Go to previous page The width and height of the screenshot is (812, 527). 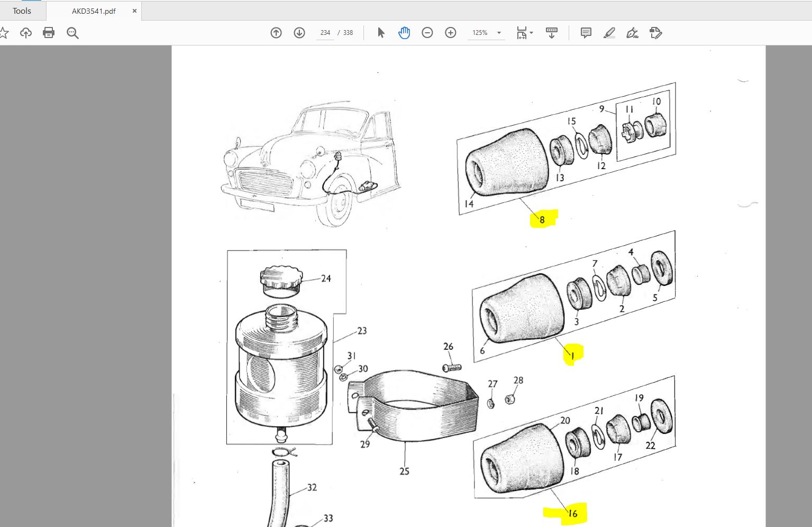click(276, 33)
